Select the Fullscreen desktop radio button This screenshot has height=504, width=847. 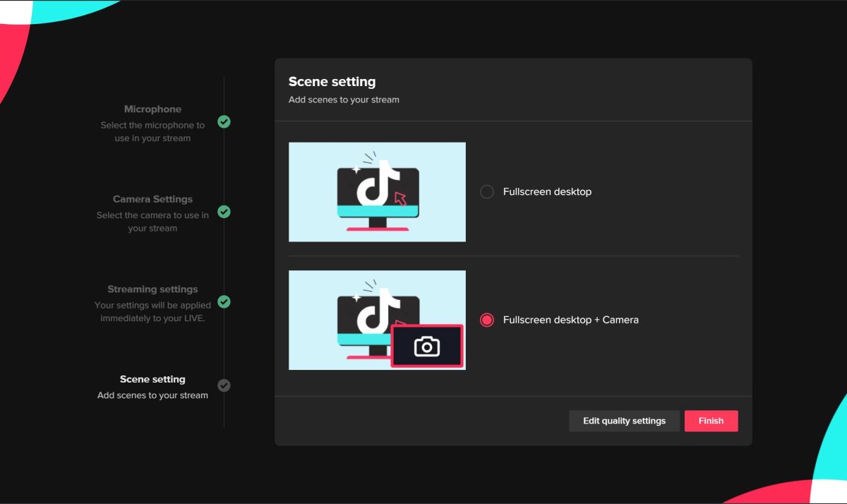pyautogui.click(x=486, y=192)
